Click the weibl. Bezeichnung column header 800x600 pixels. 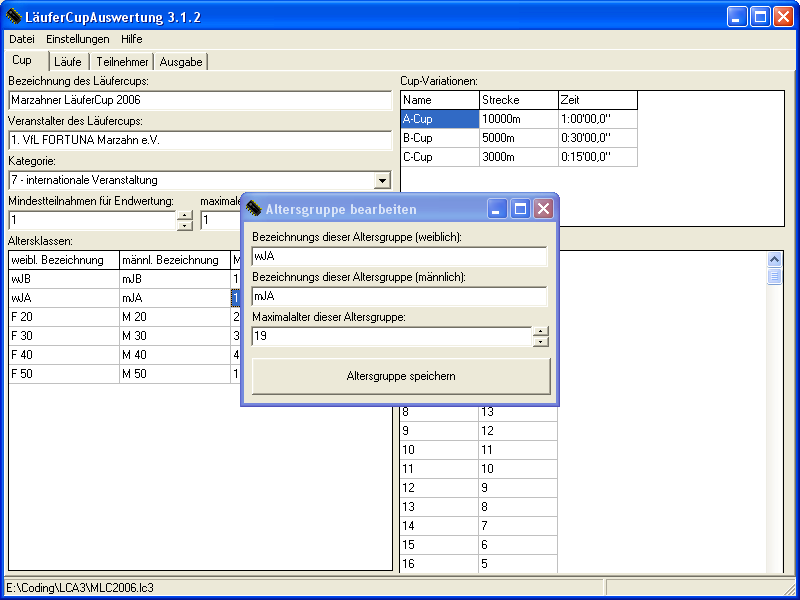(x=64, y=260)
